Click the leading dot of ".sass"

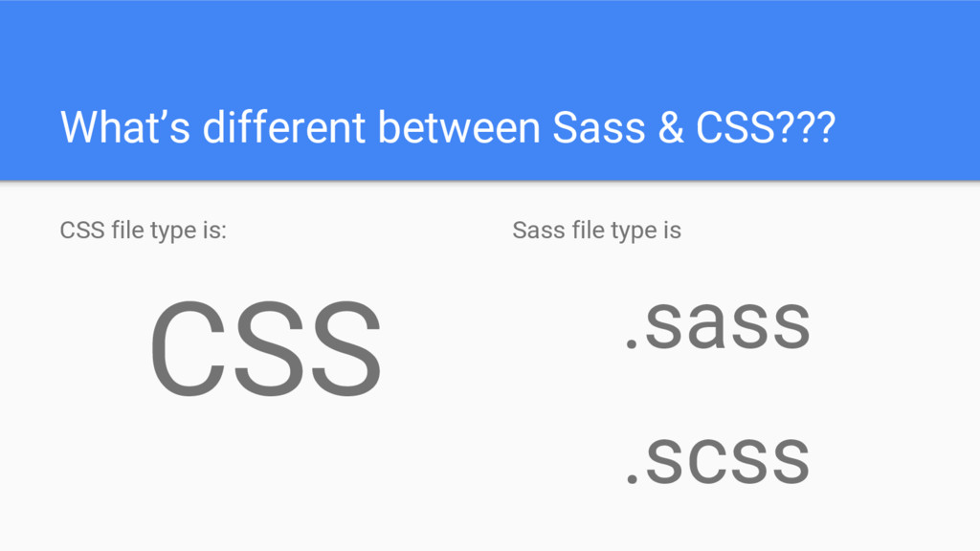point(632,343)
